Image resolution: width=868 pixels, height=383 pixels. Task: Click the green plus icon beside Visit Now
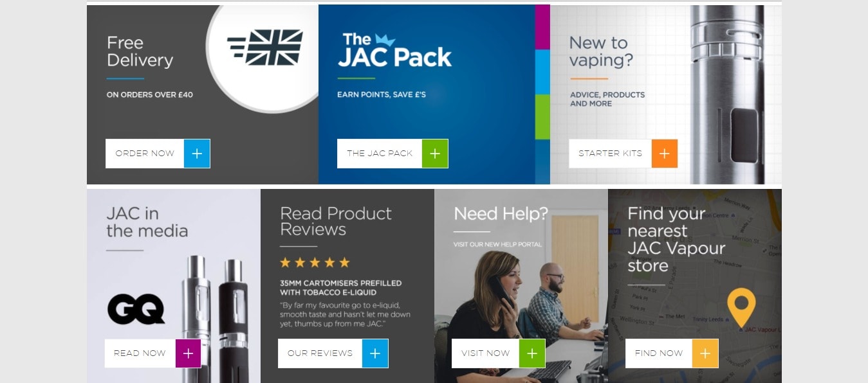(x=532, y=353)
